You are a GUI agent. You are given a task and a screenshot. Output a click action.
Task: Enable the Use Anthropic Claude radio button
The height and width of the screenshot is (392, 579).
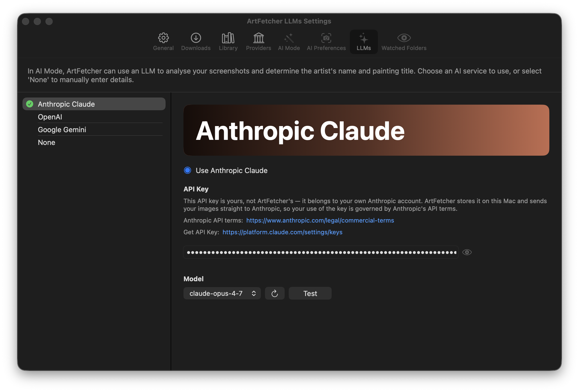coord(188,170)
